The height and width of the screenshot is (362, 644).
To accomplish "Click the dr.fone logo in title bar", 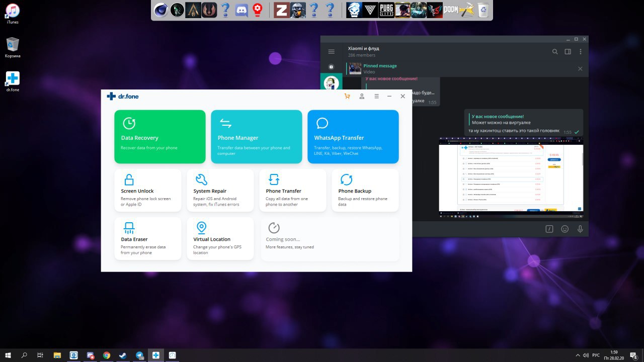I will click(x=123, y=96).
